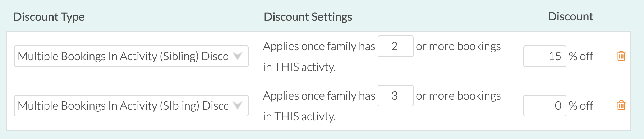The width and height of the screenshot is (644, 139).
Task: Click the Discount Type column header
Action: click(x=49, y=17)
